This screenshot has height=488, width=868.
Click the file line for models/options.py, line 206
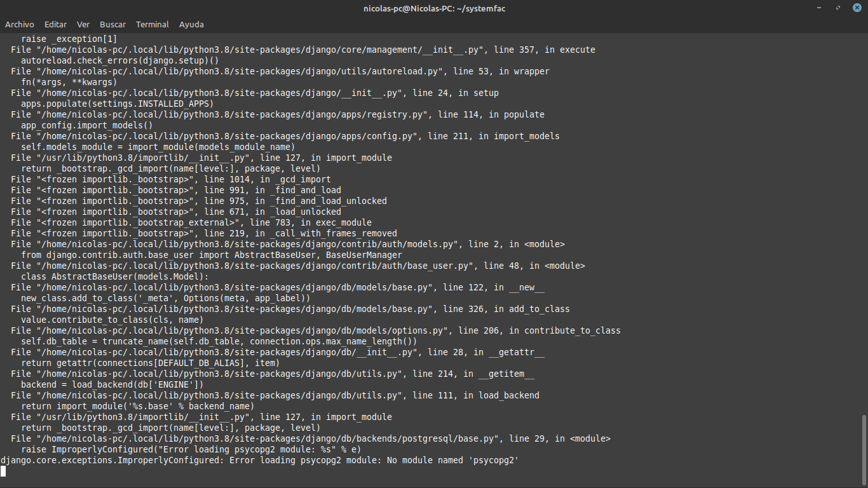tap(316, 330)
